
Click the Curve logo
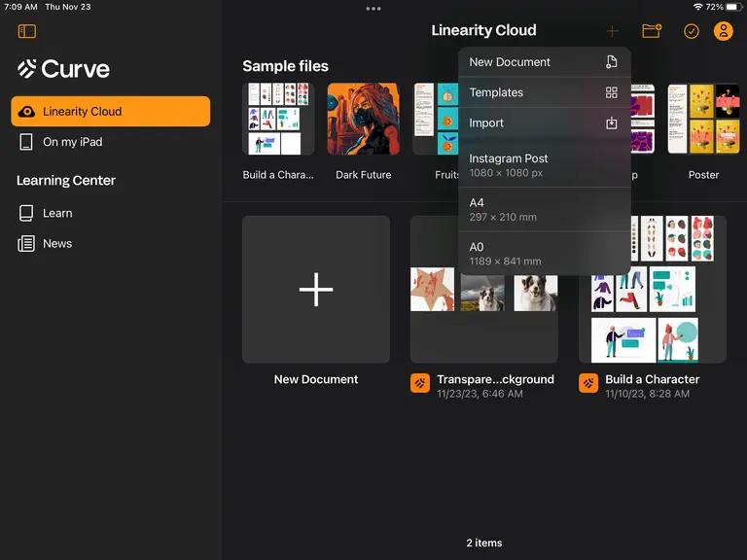63,69
